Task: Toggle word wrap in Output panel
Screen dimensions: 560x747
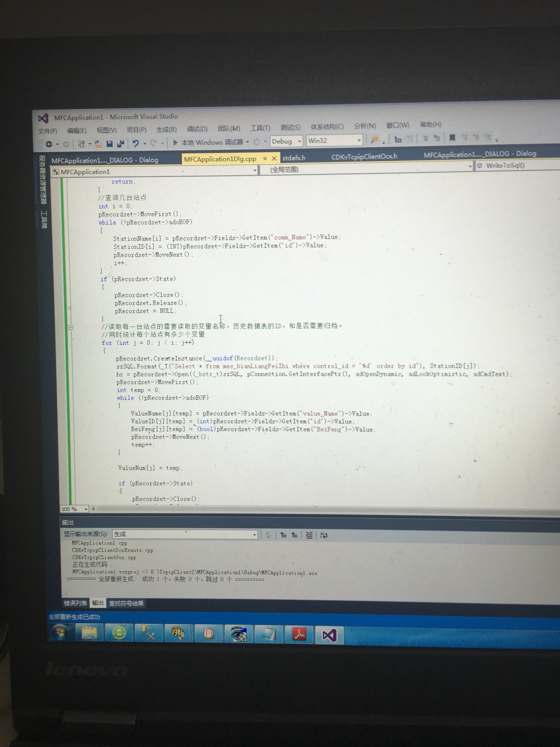Action: (x=324, y=535)
